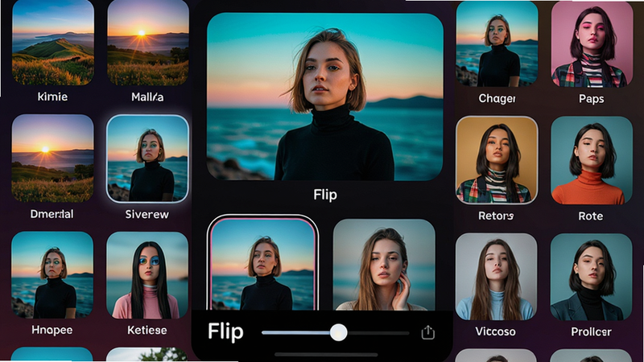Click the Viccoso caption text
Image resolution: width=644 pixels, height=362 pixels.
point(495,331)
